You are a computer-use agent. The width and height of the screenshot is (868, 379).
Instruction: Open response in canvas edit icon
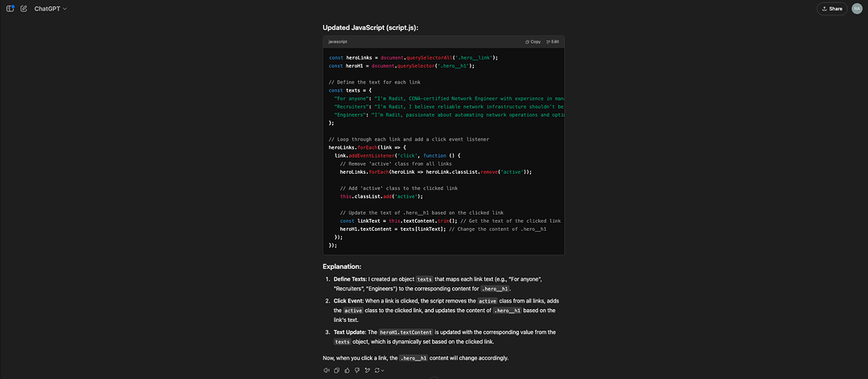click(x=367, y=370)
